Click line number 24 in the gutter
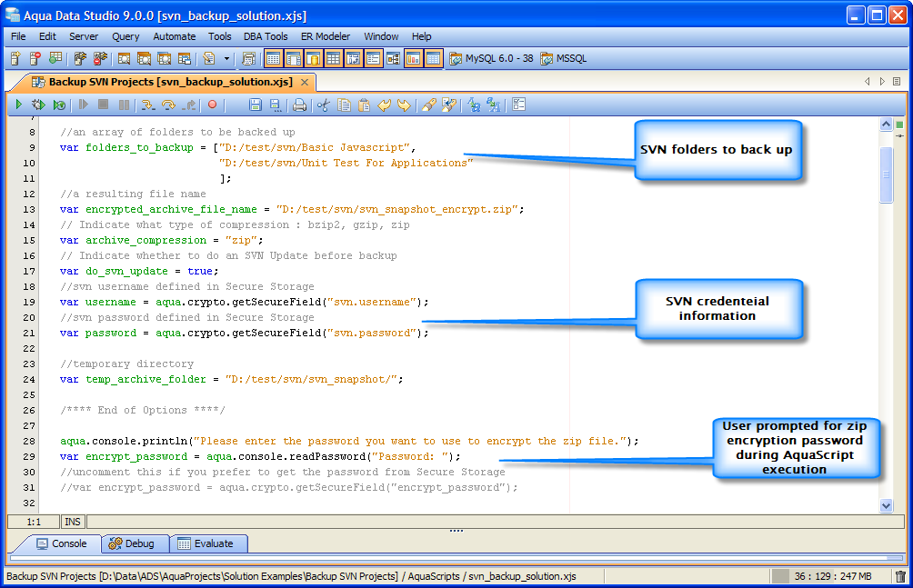The width and height of the screenshot is (913, 588). 29,379
